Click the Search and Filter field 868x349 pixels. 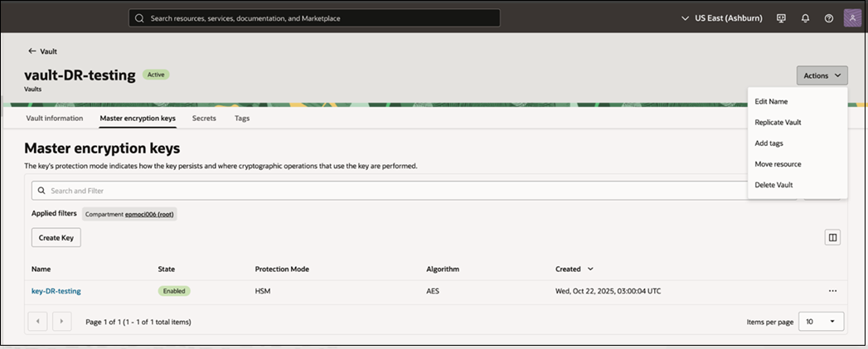[x=387, y=191]
